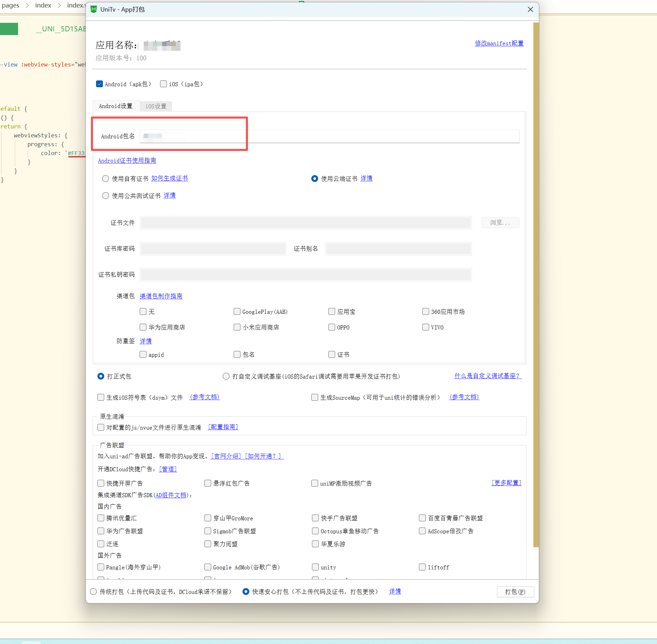Check the GooglePlay(AAB) channel box
Image resolution: width=657 pixels, height=644 pixels.
click(x=237, y=311)
